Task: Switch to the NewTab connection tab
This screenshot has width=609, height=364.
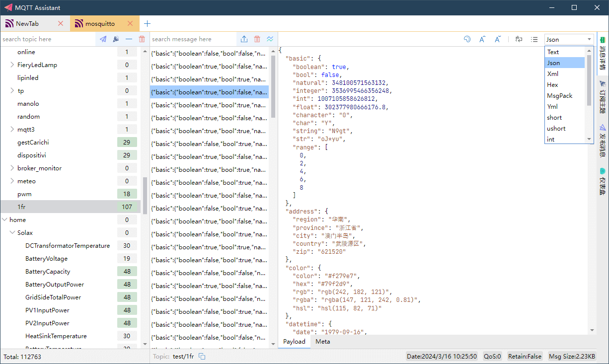Action: pos(27,23)
